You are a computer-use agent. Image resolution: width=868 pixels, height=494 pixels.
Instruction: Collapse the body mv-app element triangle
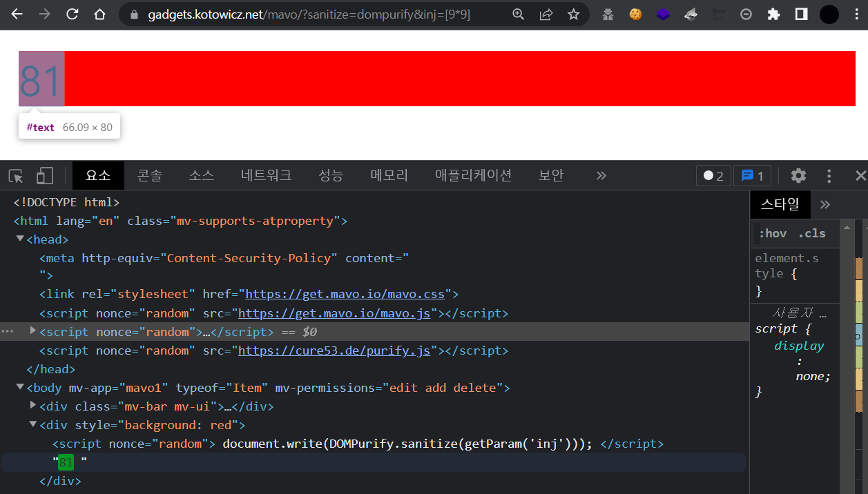pyautogui.click(x=20, y=387)
